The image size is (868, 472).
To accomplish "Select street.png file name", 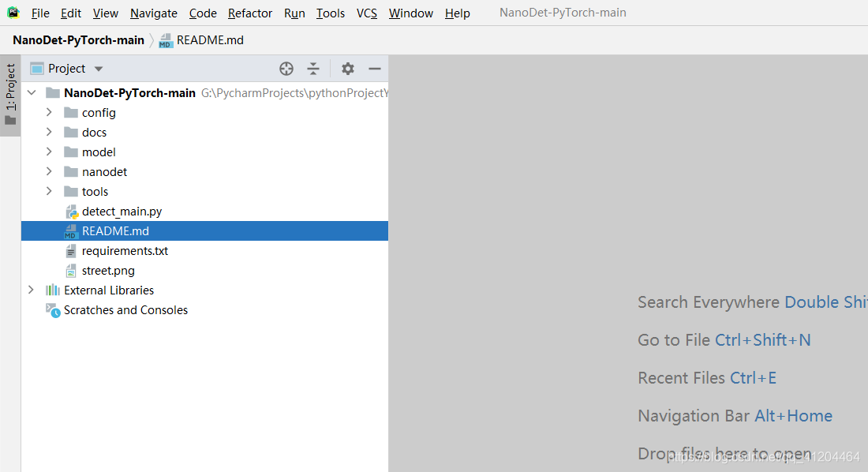I will [109, 271].
